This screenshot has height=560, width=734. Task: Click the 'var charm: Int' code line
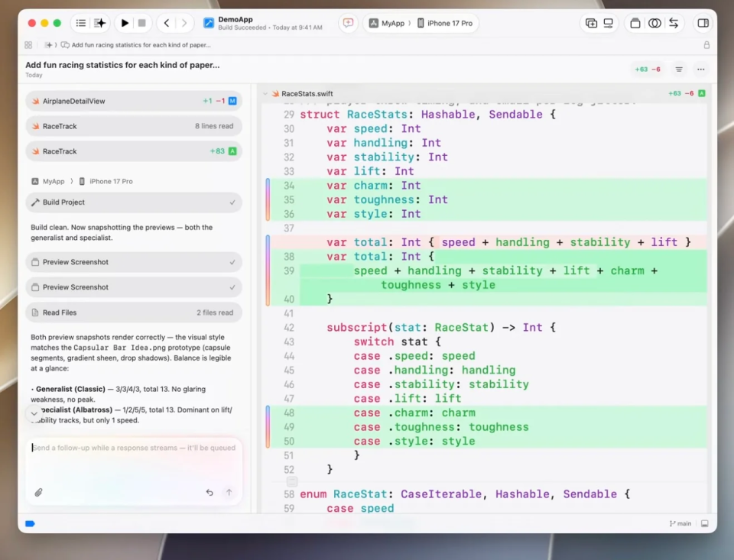pyautogui.click(x=374, y=185)
